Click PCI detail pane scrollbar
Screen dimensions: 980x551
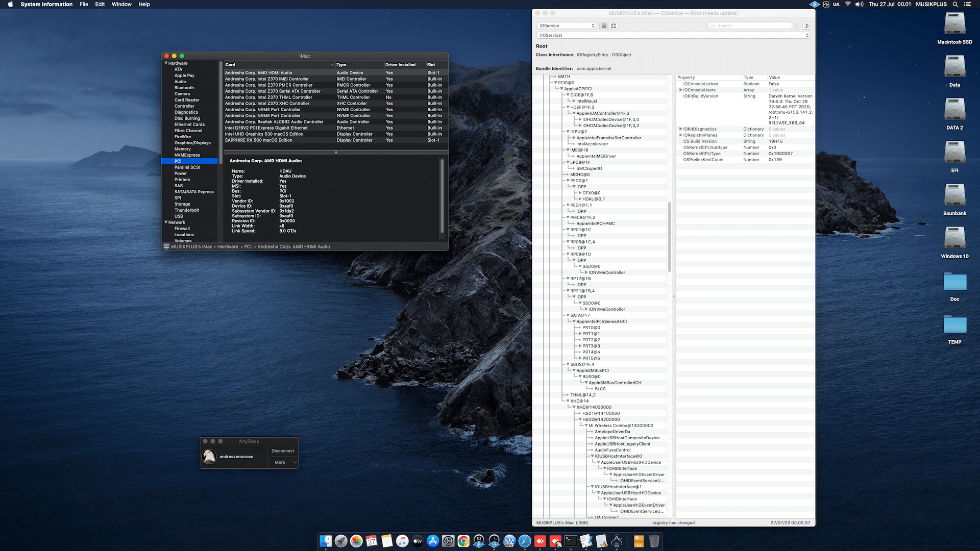click(x=442, y=196)
